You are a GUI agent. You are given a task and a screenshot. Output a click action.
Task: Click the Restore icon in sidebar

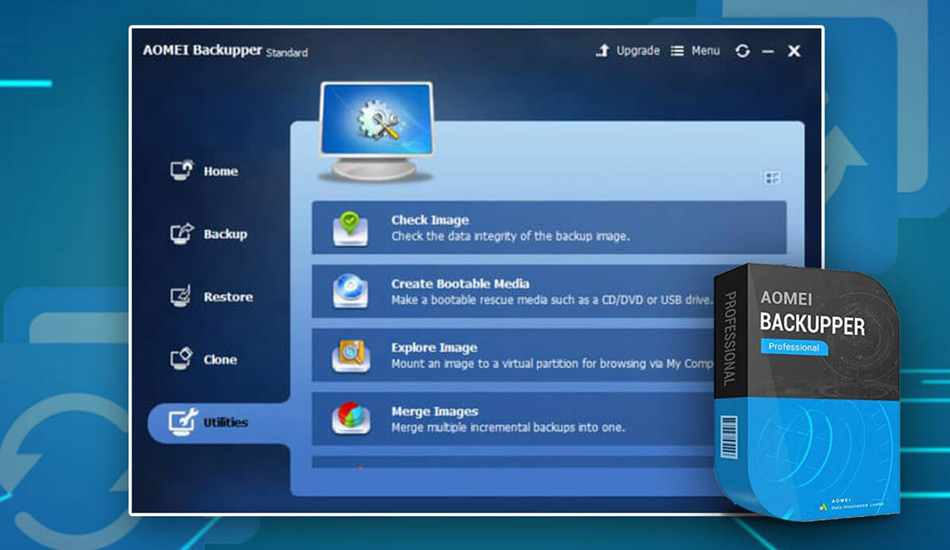[181, 296]
